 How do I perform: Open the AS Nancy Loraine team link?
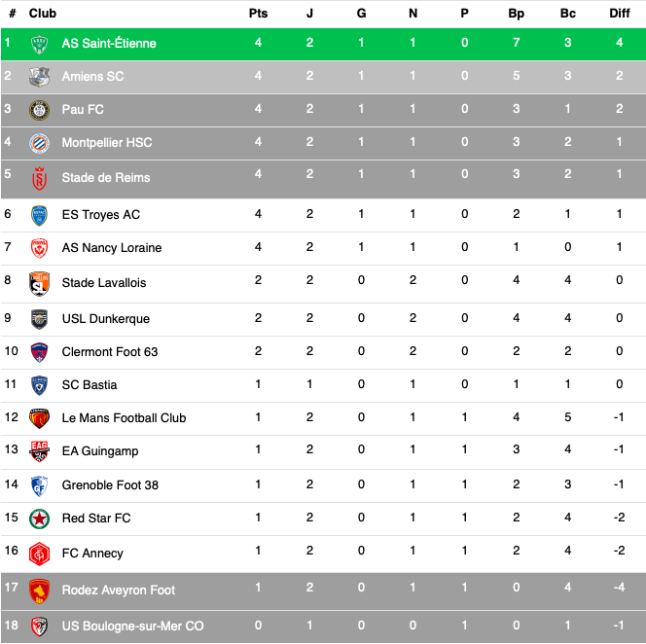click(x=112, y=248)
